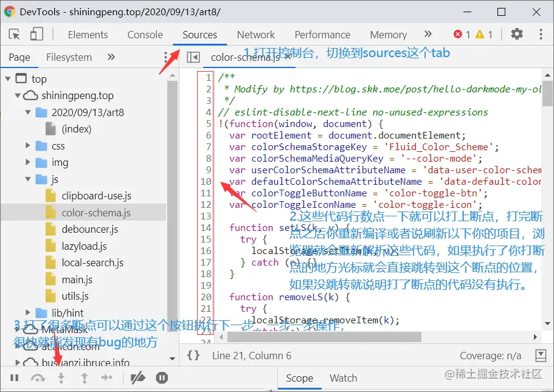Screen dimensions: 554x392
Task: Select the Scope debugger tab
Action: tap(299, 378)
